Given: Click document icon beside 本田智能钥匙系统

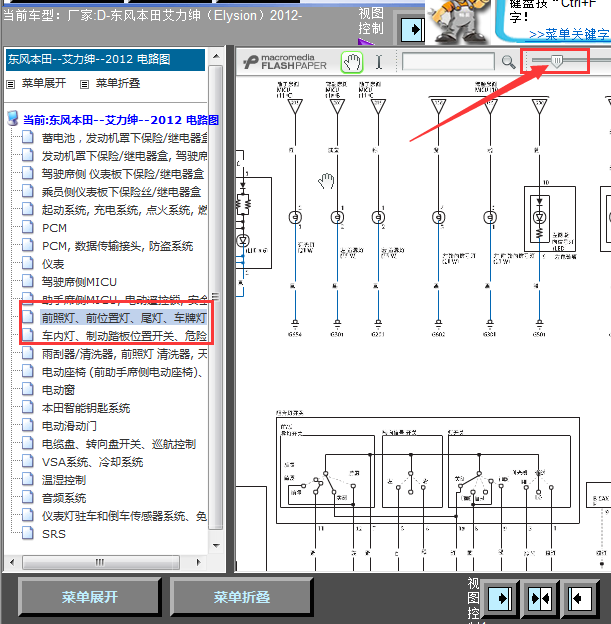Looking at the screenshot, I should [27, 407].
